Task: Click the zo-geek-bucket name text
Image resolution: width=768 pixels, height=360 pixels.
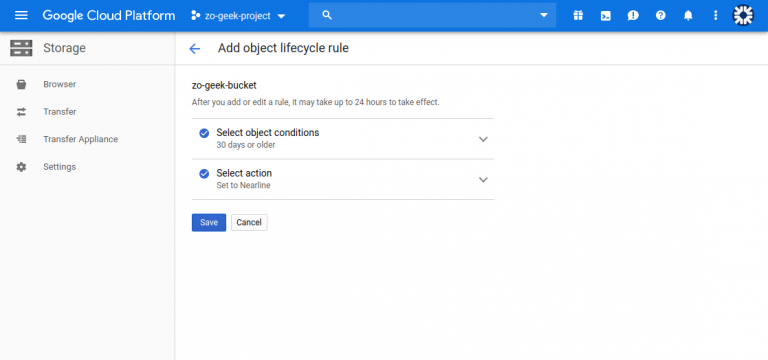Action: point(224,86)
